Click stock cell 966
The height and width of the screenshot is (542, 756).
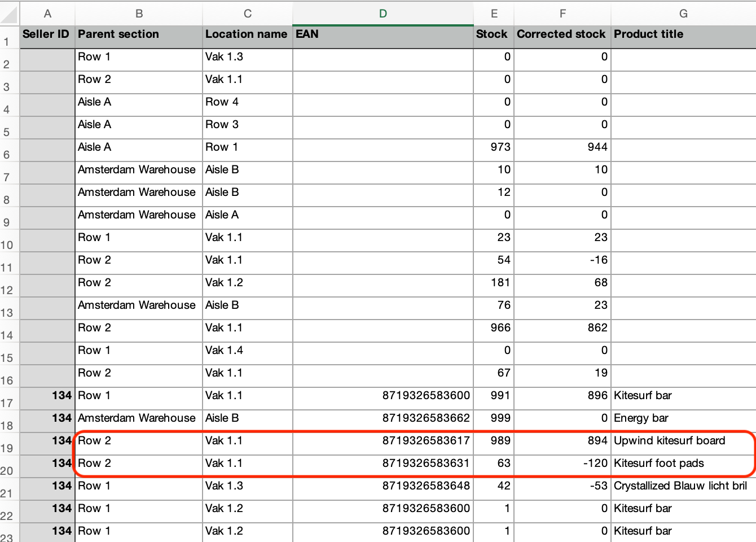click(494, 331)
